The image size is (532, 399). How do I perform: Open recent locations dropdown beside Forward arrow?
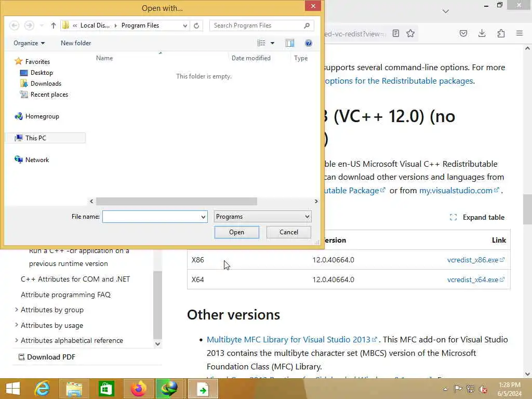coord(42,25)
